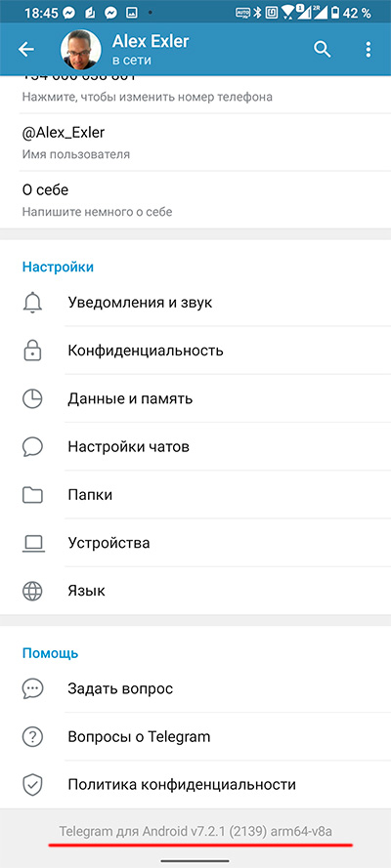Select Задать вопрос in help
The width and height of the screenshot is (391, 868).
pyautogui.click(x=195, y=688)
